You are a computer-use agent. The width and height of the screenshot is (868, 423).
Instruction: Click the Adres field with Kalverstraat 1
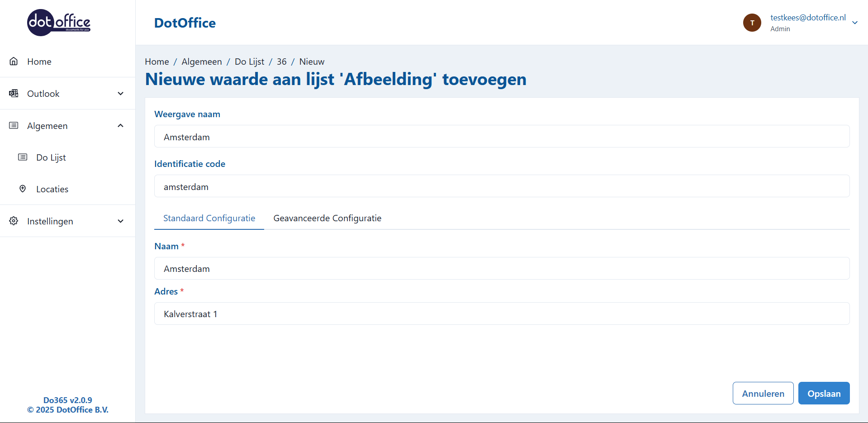click(x=501, y=314)
